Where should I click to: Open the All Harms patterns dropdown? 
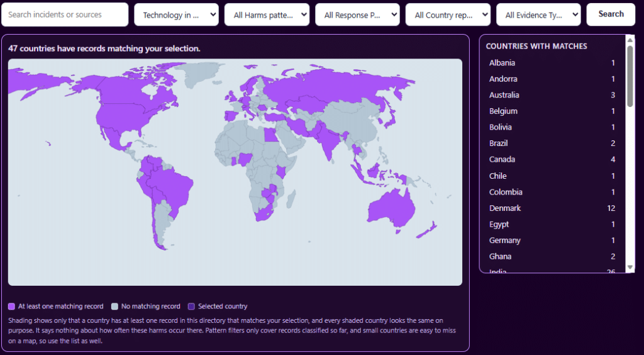coord(267,15)
